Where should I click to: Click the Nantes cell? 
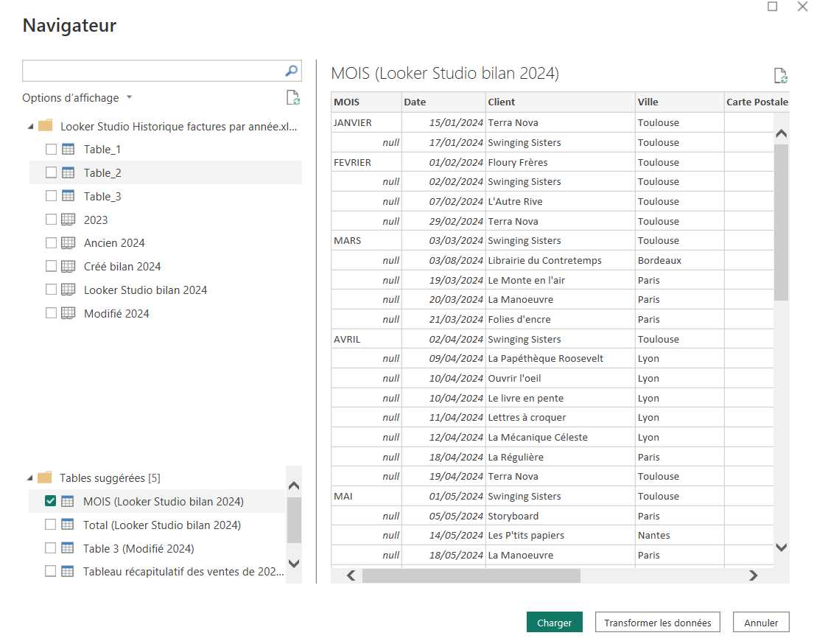[679, 536]
